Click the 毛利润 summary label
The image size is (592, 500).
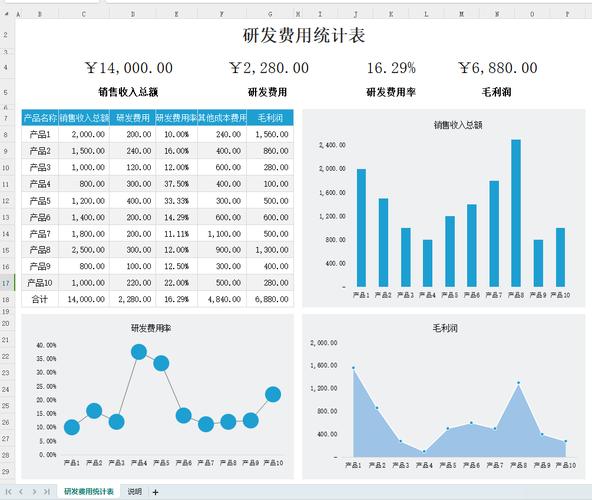click(496, 92)
